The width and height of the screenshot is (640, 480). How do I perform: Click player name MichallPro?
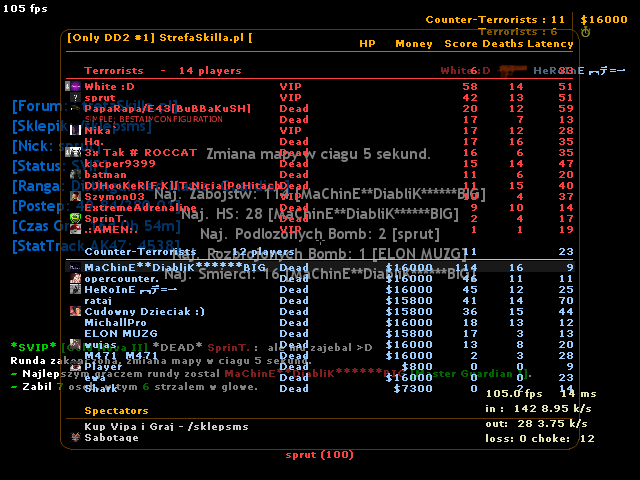coord(115,322)
